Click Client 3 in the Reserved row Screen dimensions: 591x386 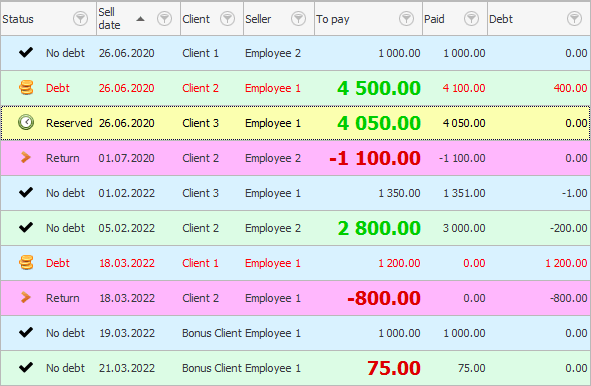coord(200,123)
